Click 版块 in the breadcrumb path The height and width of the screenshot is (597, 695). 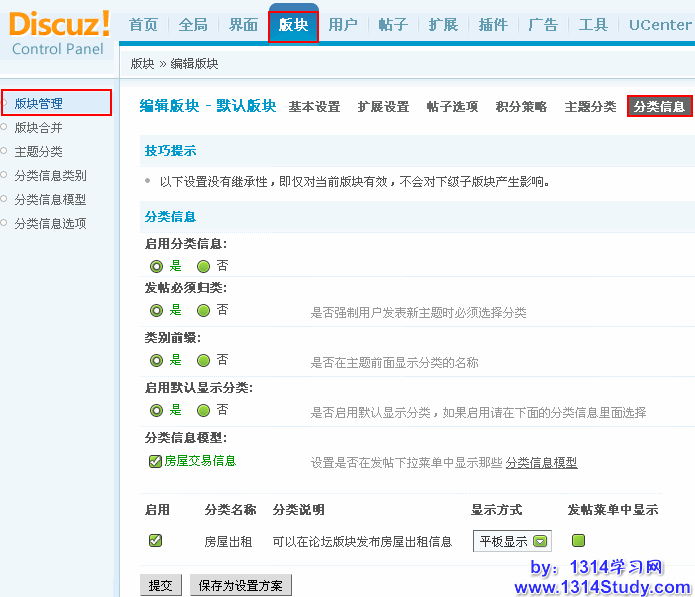[x=142, y=64]
